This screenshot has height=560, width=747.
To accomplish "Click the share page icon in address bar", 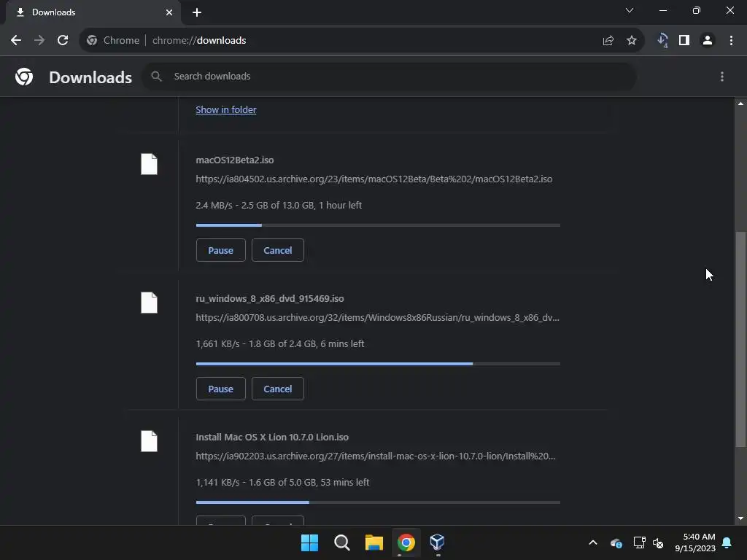I will pos(608,41).
